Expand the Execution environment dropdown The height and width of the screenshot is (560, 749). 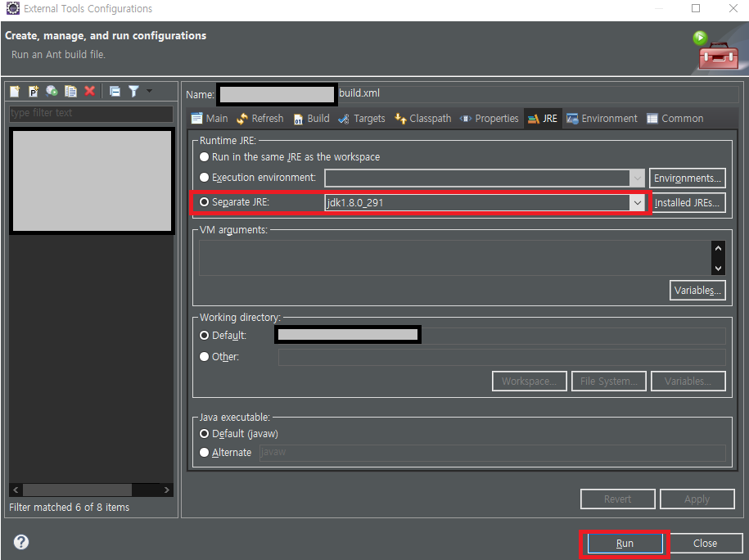coord(638,178)
